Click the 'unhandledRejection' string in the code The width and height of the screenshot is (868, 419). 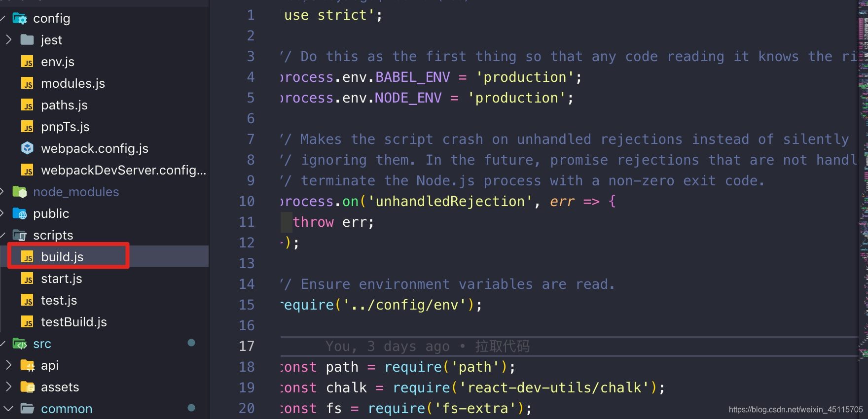[x=450, y=201]
